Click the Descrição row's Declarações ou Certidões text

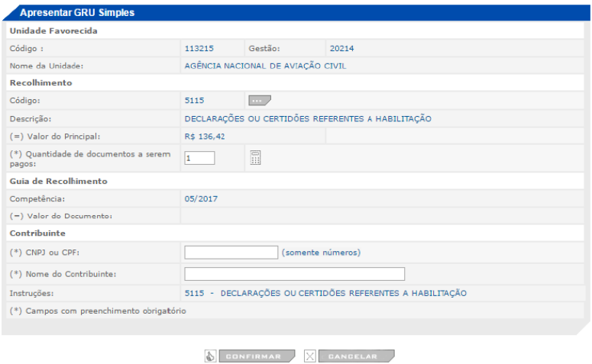[x=308, y=118]
